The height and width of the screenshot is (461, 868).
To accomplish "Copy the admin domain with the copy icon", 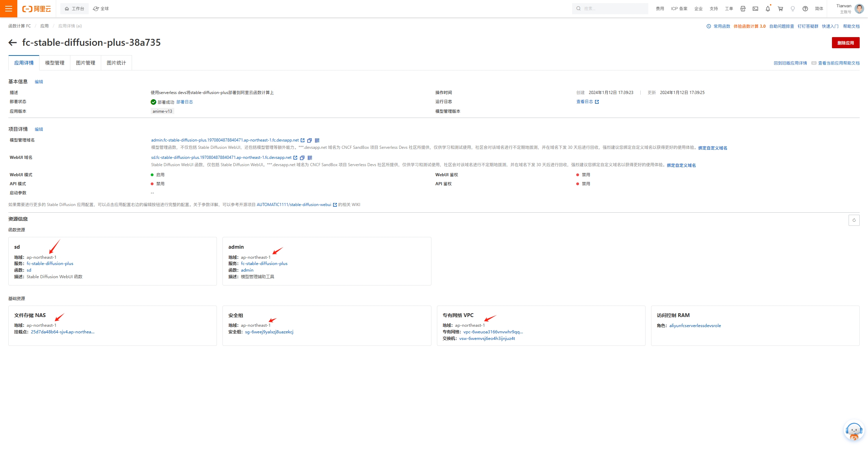I will (x=309, y=140).
